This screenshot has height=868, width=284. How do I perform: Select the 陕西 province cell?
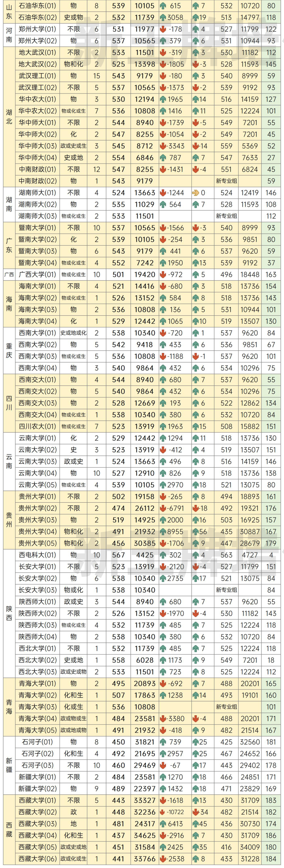pyautogui.click(x=9, y=613)
